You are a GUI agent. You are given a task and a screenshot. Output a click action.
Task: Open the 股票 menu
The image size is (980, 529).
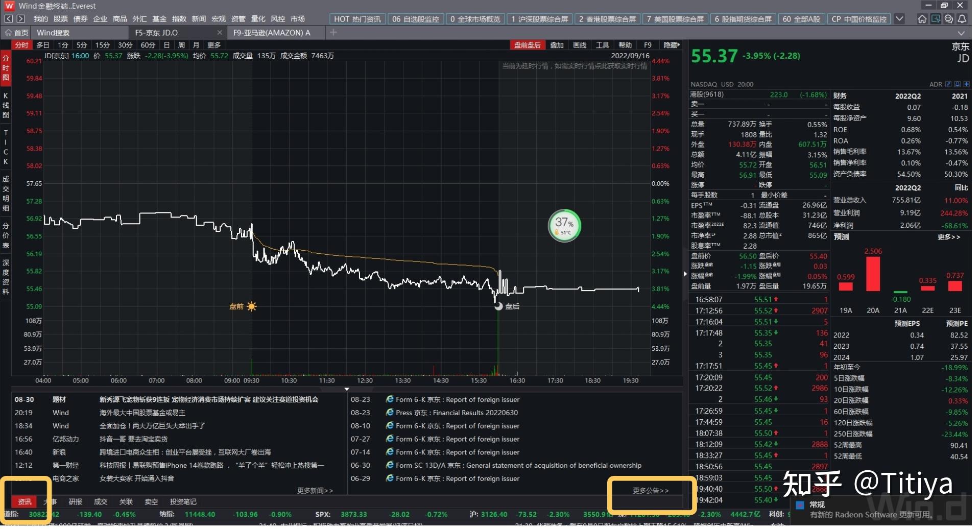pos(61,19)
